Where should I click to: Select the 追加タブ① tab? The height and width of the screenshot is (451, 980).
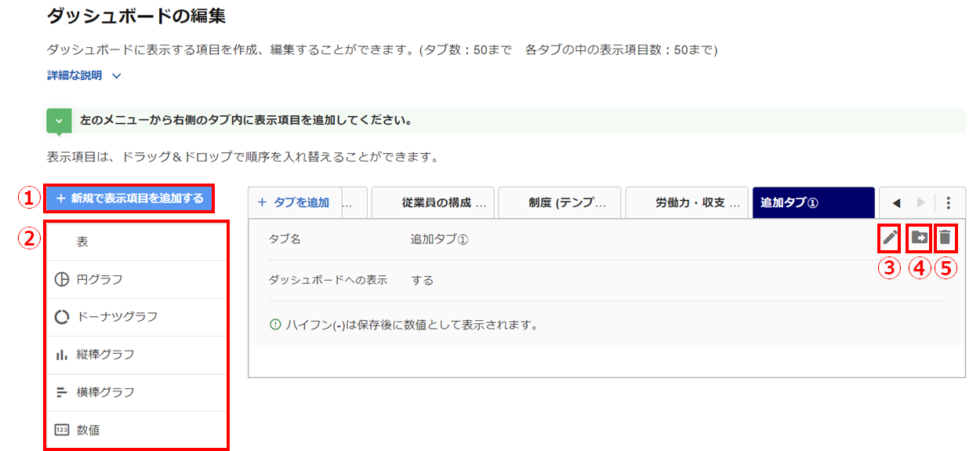click(x=812, y=203)
